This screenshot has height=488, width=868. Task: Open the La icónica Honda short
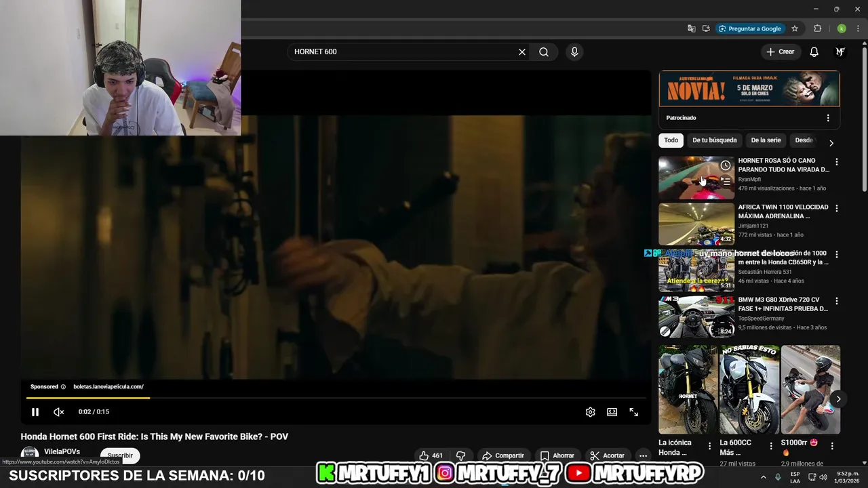(x=688, y=390)
